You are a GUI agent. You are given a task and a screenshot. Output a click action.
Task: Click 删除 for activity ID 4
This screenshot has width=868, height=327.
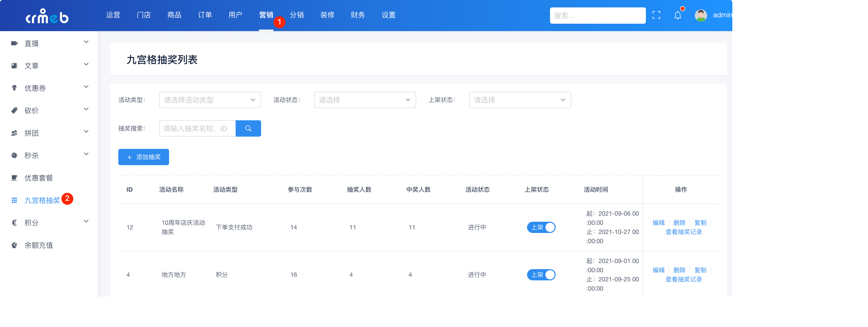(x=679, y=270)
